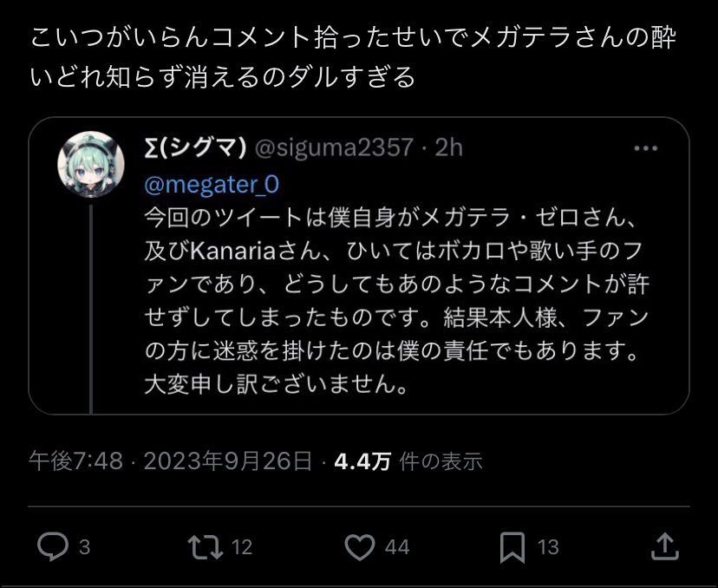718x588 pixels.
Task: Click the Σ(シグマ) profile avatar
Action: 88,162
